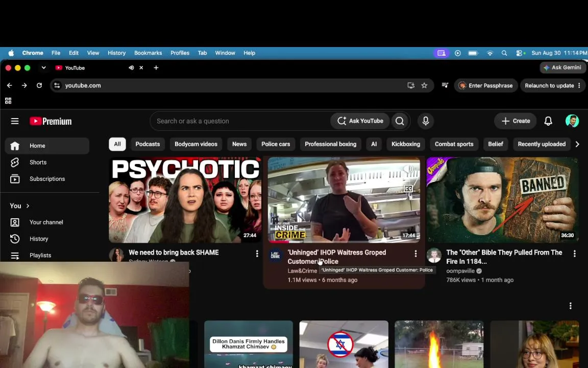The height and width of the screenshot is (368, 588).
Task: Open Home in the sidebar
Action: tap(47, 146)
